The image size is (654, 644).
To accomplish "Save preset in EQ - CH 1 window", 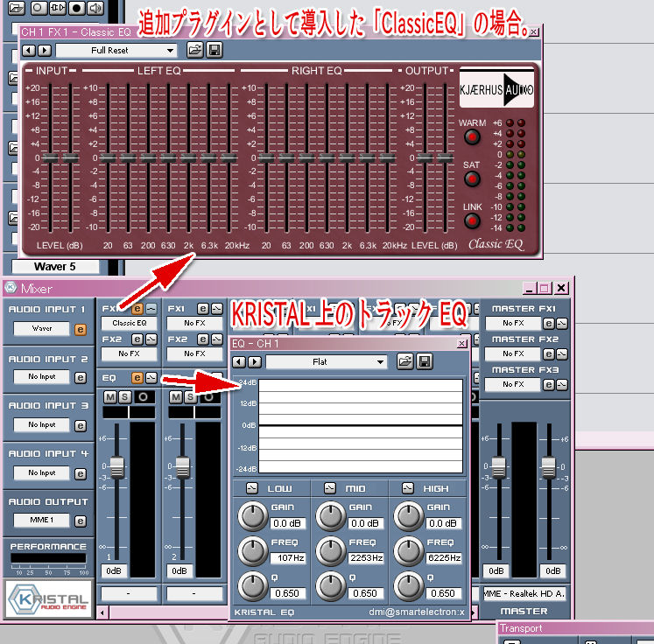I will click(425, 361).
